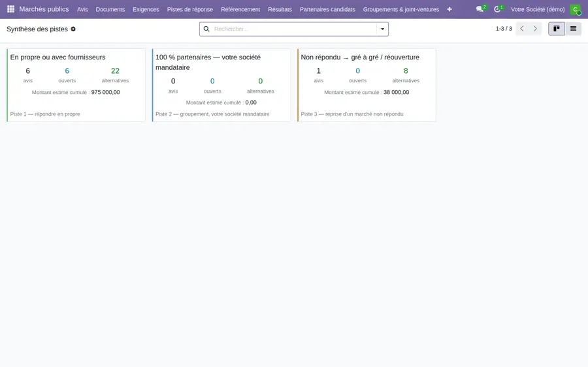The image size is (588, 367).
Task: Open the activities clock icon
Action: tap(497, 9)
